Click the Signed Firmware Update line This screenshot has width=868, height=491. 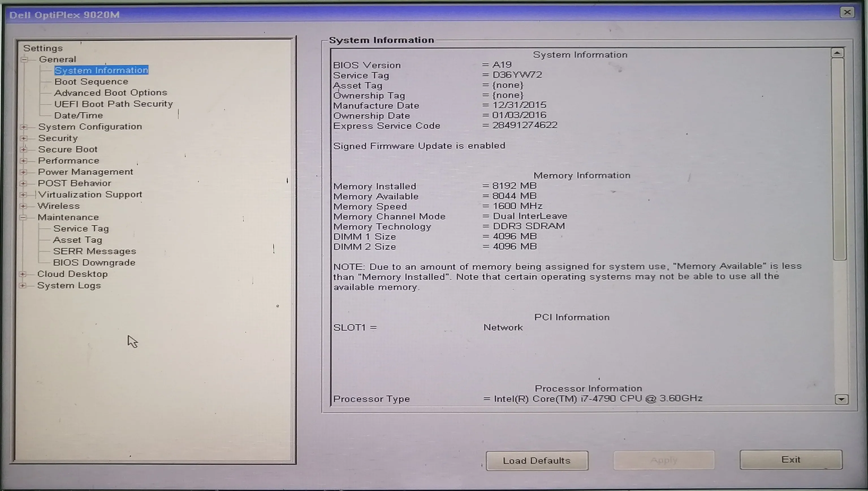point(419,146)
